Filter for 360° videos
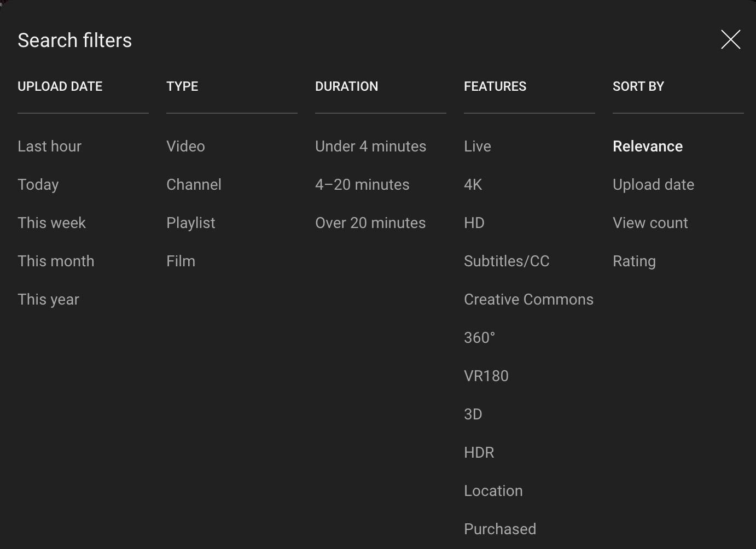 pyautogui.click(x=479, y=337)
